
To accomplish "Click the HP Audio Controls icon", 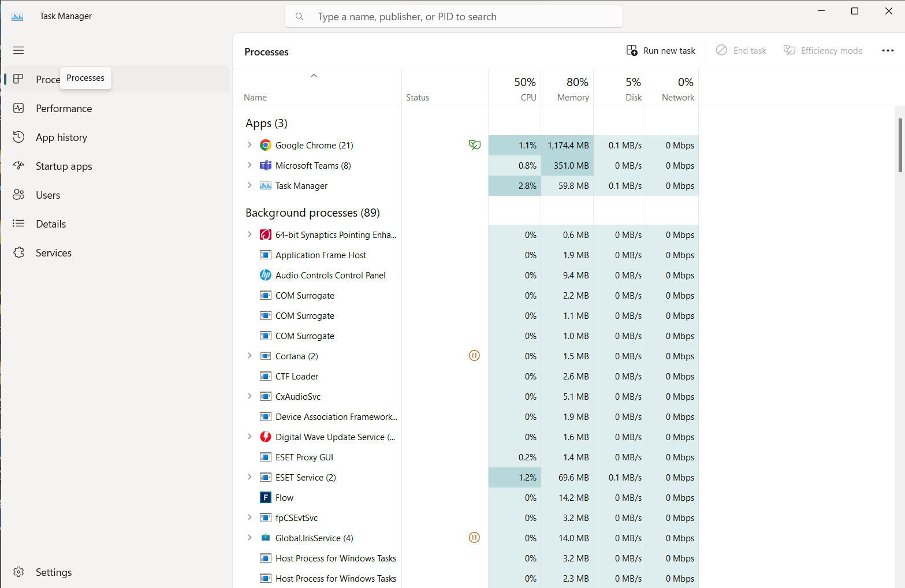I will pos(266,275).
